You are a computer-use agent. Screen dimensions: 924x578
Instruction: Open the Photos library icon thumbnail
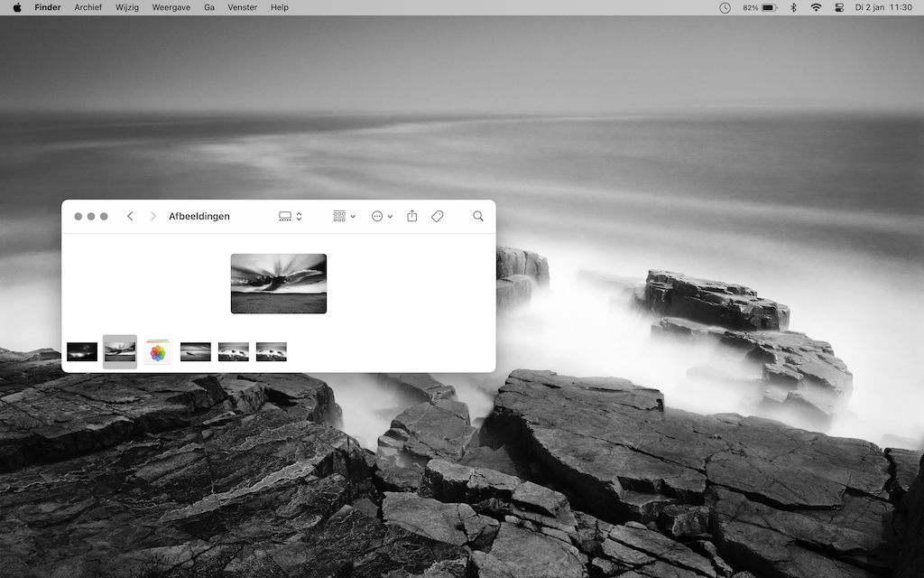point(157,352)
